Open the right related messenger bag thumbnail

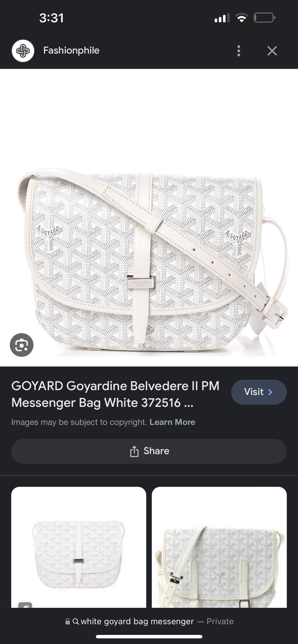(x=219, y=547)
